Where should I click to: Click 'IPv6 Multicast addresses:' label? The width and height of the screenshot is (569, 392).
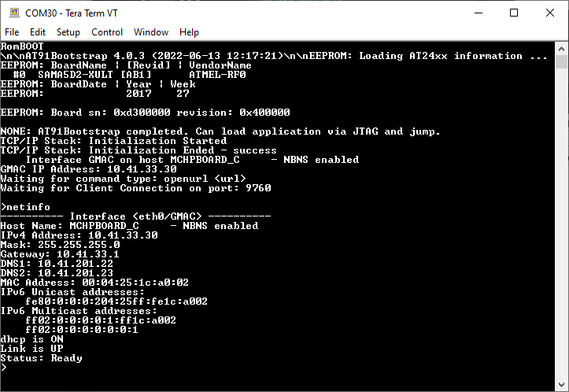(x=79, y=311)
